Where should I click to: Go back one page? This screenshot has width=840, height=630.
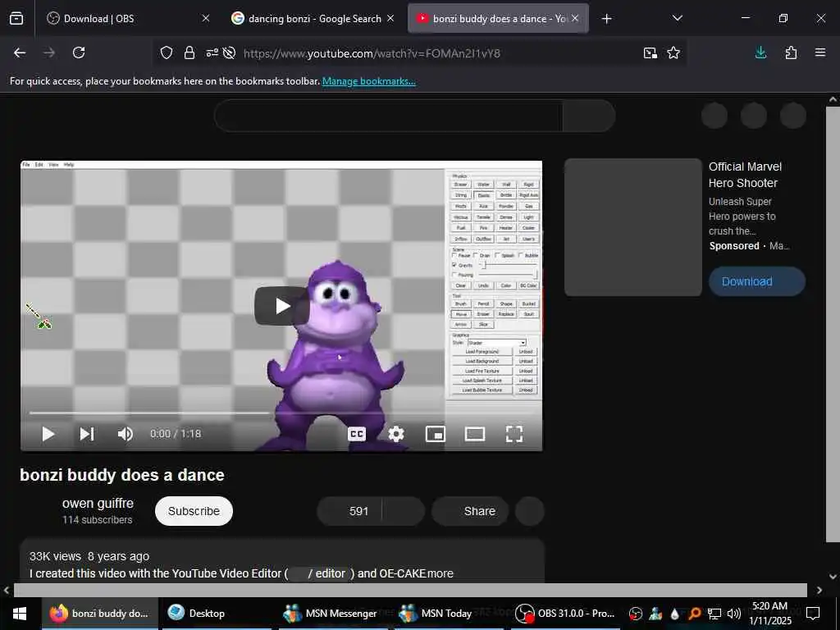(x=20, y=53)
